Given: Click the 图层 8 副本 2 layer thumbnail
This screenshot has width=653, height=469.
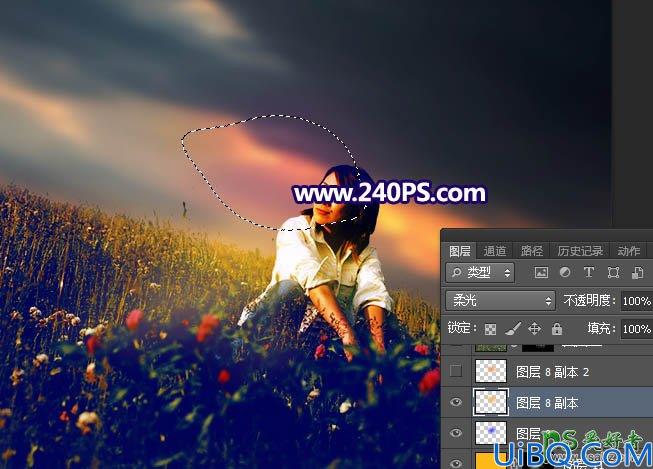Looking at the screenshot, I should [491, 370].
